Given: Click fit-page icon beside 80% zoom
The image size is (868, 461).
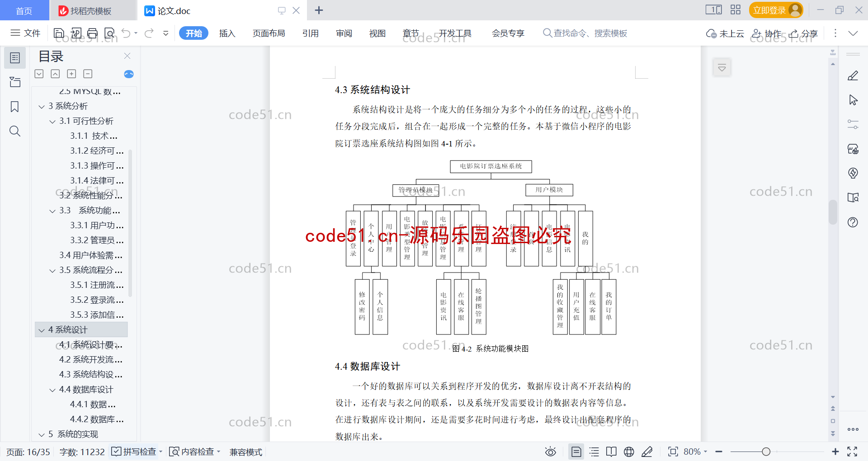Looking at the screenshot, I should [673, 452].
